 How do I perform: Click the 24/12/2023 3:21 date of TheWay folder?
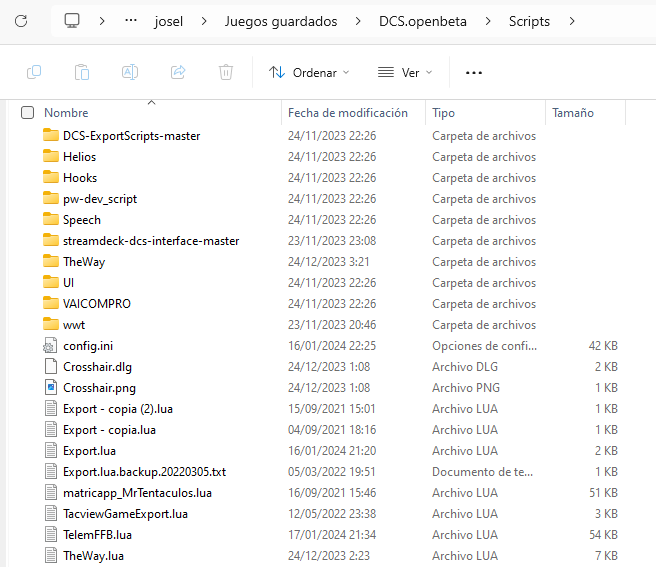pyautogui.click(x=328, y=261)
